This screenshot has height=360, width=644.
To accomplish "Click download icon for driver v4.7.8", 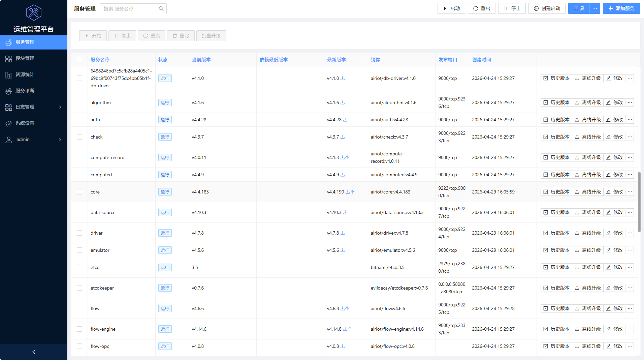I will tap(343, 233).
